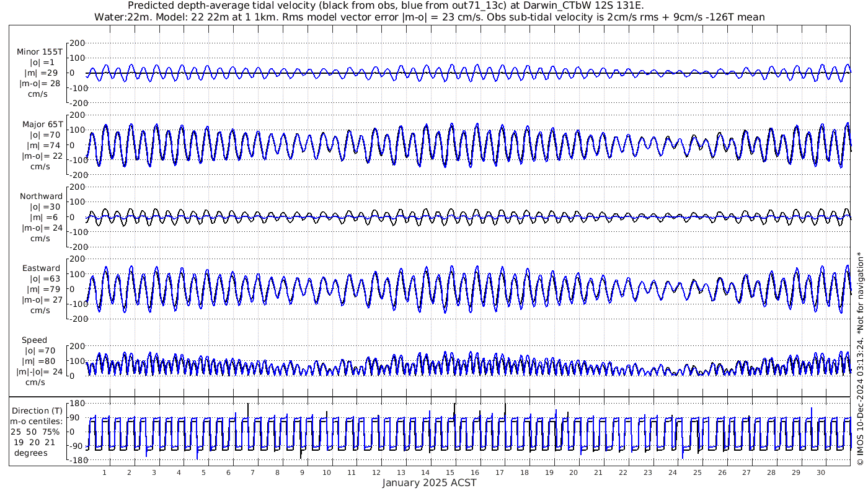Click day 20 tick label on the x-axis
The width and height of the screenshot is (868, 496).
573,472
